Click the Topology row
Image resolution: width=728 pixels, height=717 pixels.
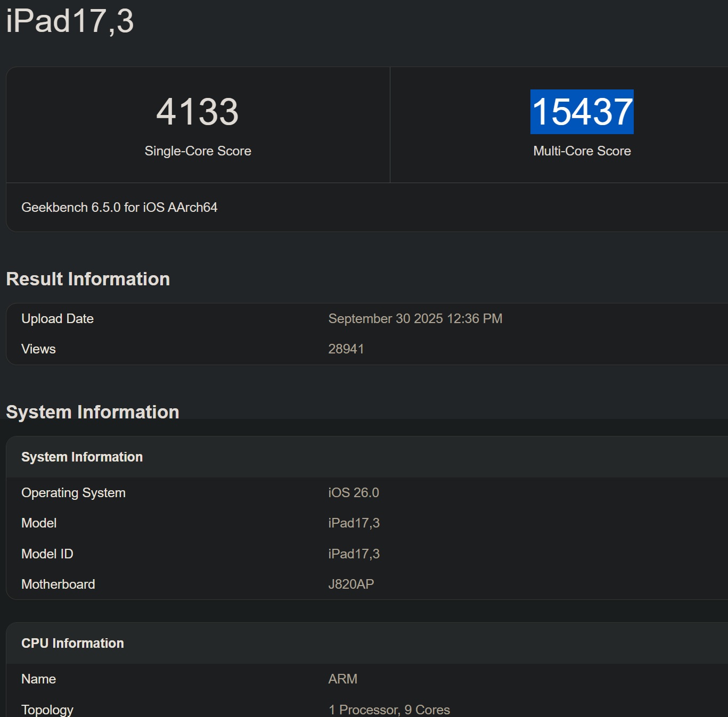(47, 709)
